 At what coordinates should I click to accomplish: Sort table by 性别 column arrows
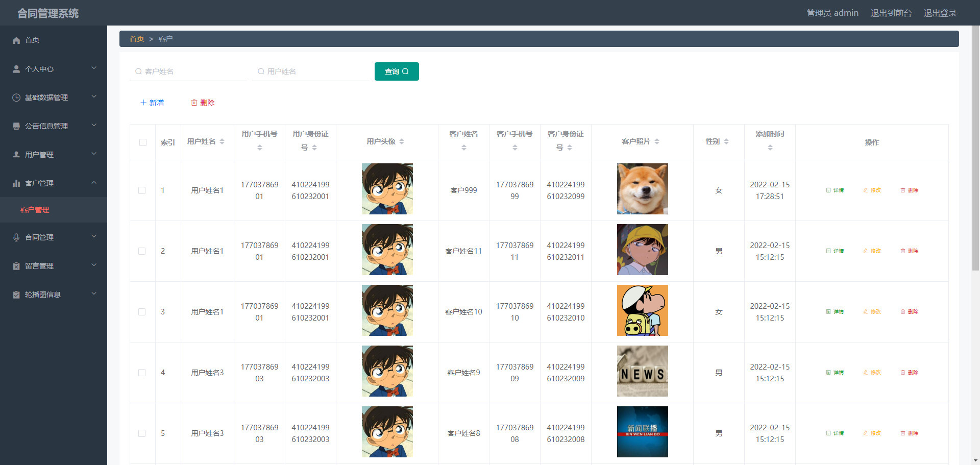pos(726,142)
